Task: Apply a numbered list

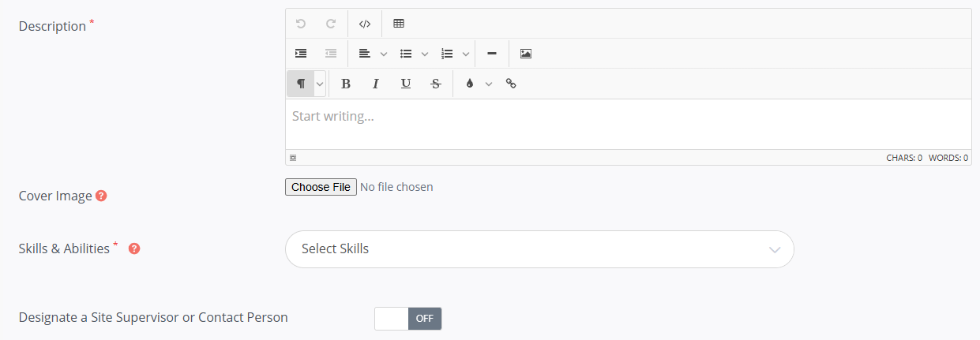Action: [447, 54]
